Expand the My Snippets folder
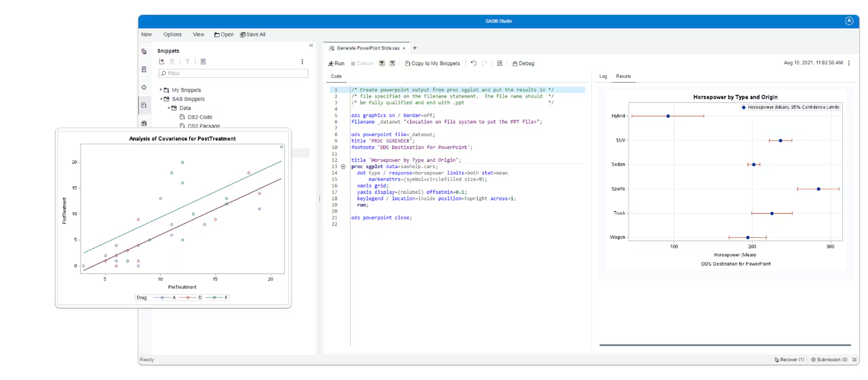Screen dimensions: 868x380 (x=161, y=89)
